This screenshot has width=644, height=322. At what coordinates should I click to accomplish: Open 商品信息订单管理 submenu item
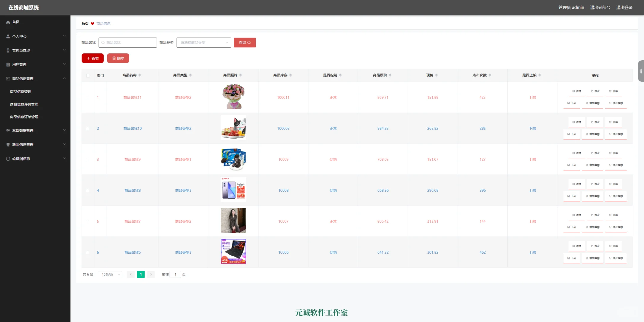click(x=24, y=117)
